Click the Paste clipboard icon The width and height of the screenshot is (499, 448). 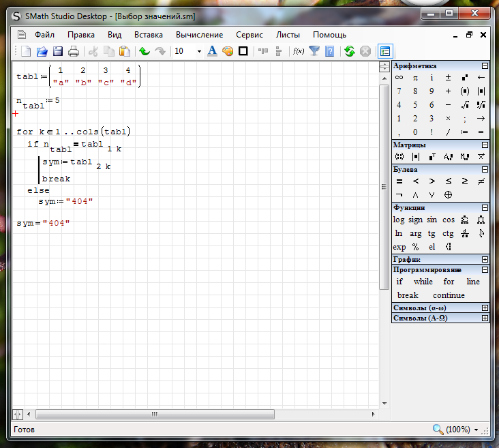click(125, 51)
